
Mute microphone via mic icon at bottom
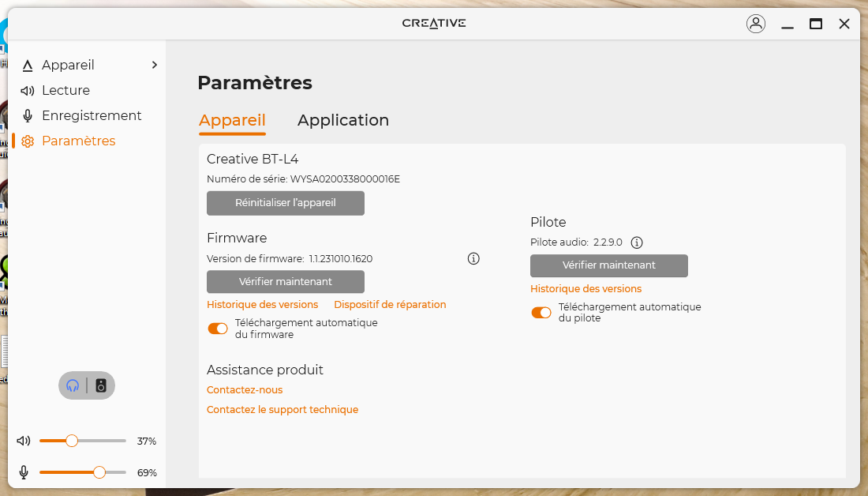[24, 472]
